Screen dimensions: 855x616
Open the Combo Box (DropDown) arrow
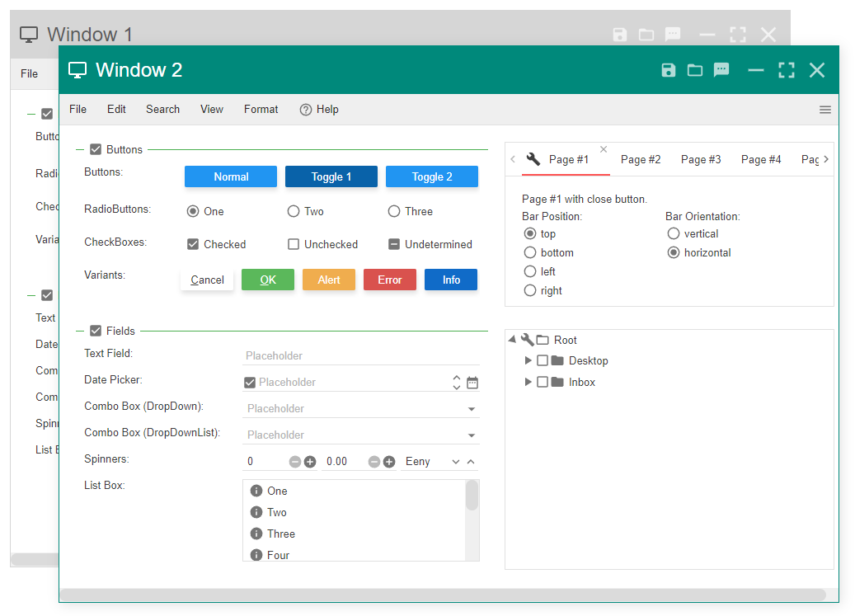pos(472,409)
